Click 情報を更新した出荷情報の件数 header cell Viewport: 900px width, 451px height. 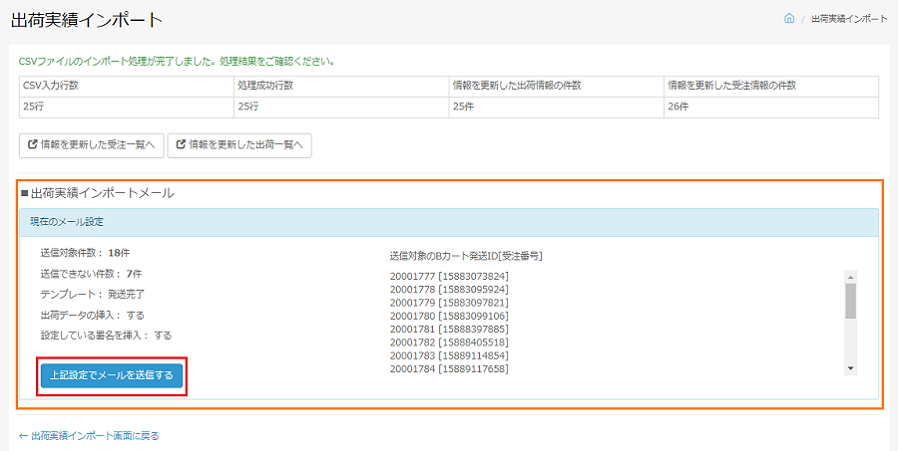(556, 86)
